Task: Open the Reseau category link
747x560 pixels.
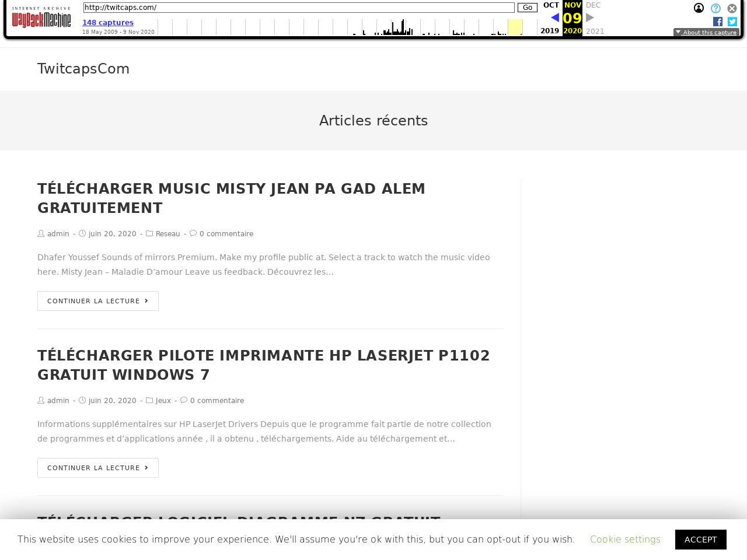Action: 167,234
